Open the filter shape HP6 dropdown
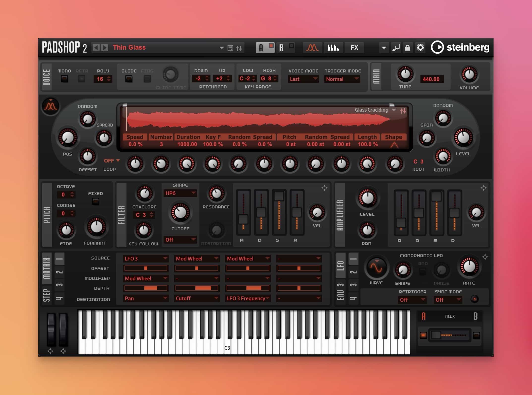532x395 pixels. coord(180,193)
